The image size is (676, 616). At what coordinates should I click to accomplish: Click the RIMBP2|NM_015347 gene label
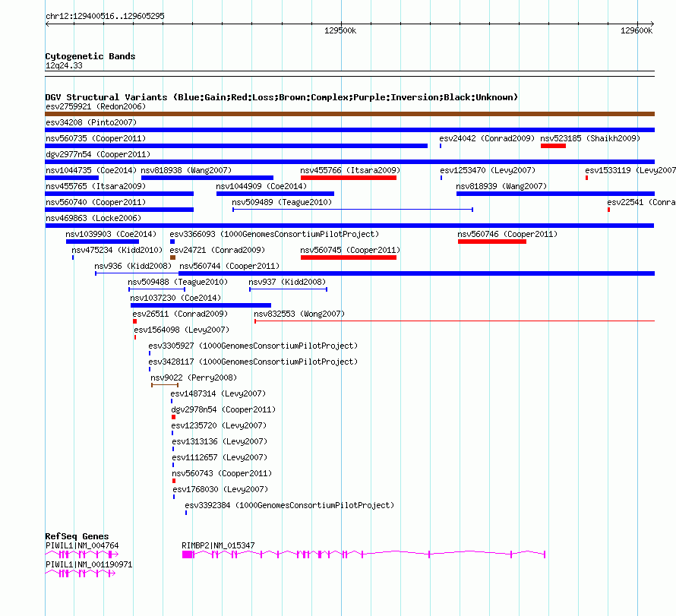tap(218, 545)
